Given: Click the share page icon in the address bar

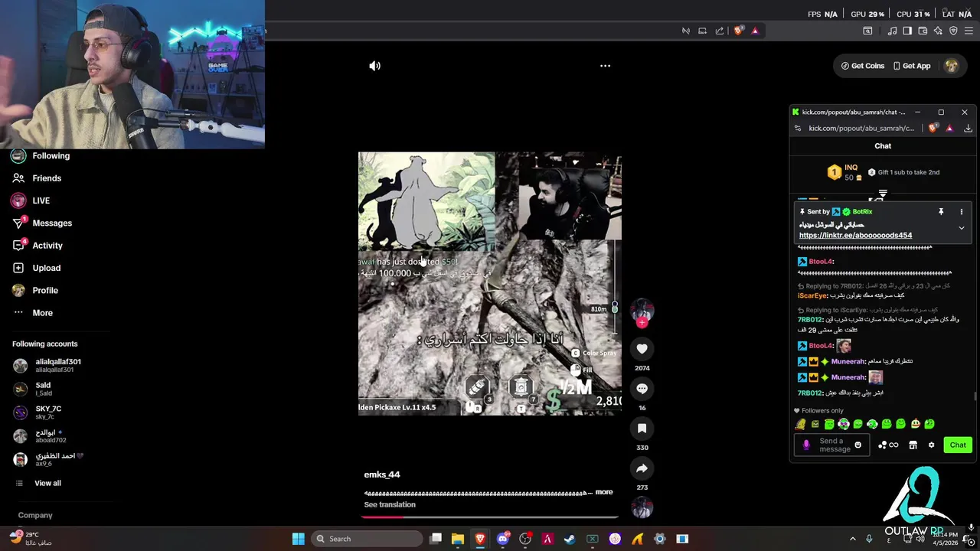Looking at the screenshot, I should 720,31.
